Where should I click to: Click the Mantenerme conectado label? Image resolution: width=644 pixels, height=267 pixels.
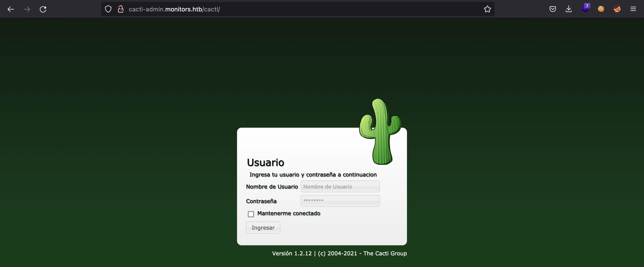(x=289, y=213)
